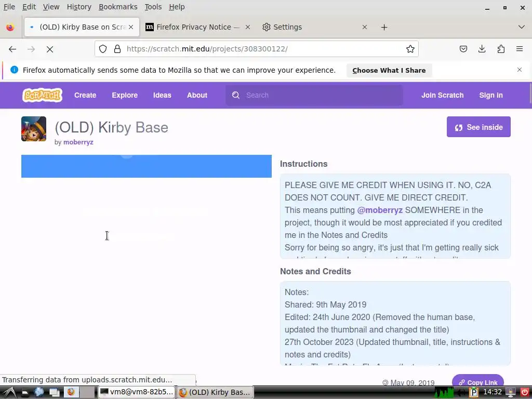Click the project author avatar thumbnail
The width and height of the screenshot is (532, 399).
click(x=34, y=129)
